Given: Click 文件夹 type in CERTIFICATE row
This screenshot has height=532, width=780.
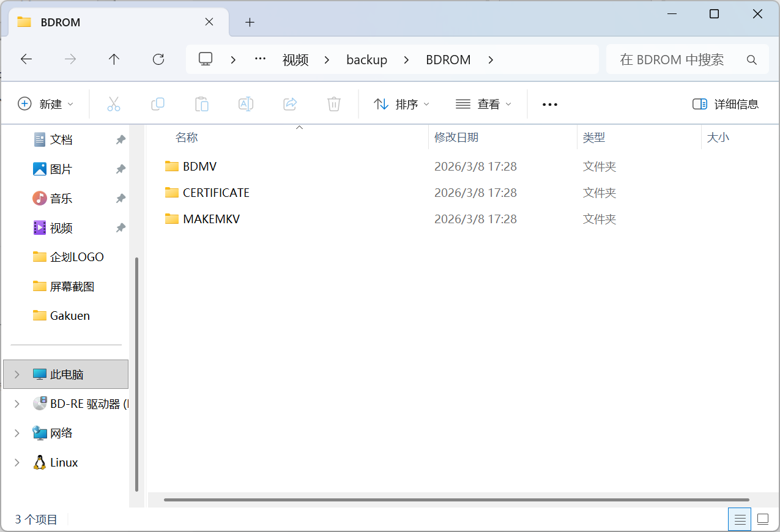Looking at the screenshot, I should pos(600,193).
